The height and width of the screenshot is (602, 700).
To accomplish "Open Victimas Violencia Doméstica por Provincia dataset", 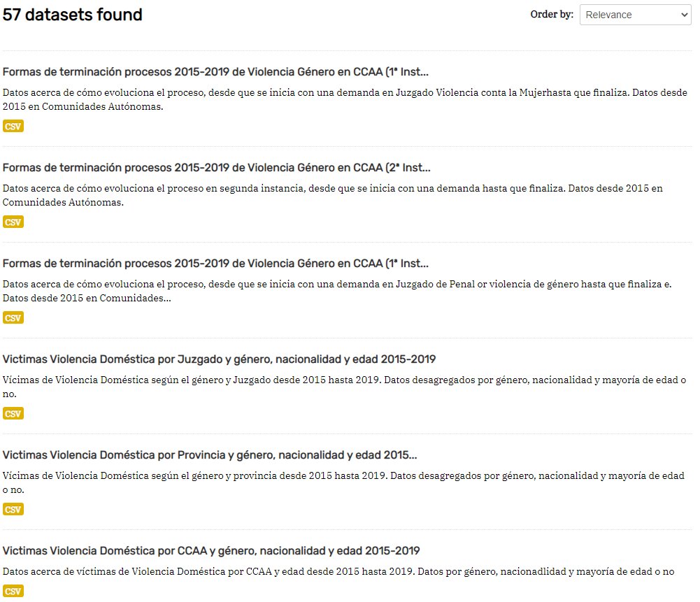I will pyautogui.click(x=210, y=455).
